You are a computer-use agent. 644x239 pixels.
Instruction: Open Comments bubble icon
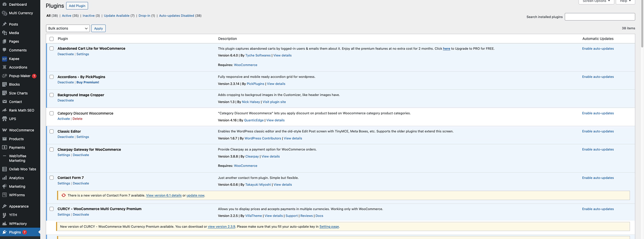(x=4, y=50)
